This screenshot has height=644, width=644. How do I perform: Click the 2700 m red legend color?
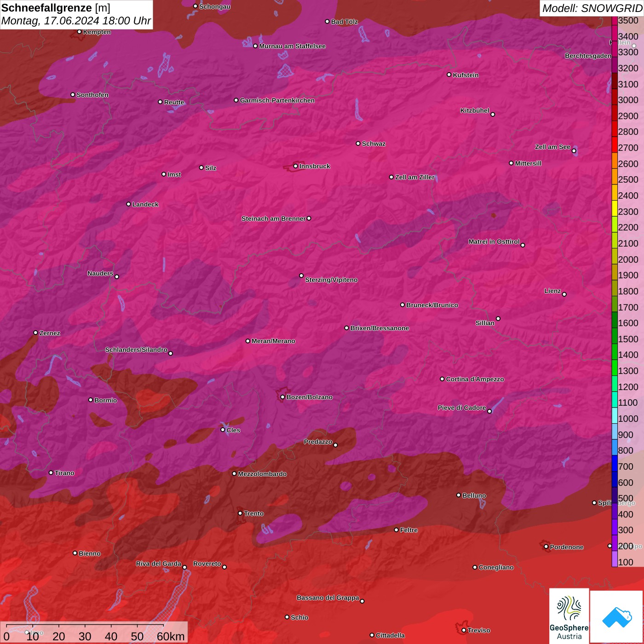pos(615,144)
